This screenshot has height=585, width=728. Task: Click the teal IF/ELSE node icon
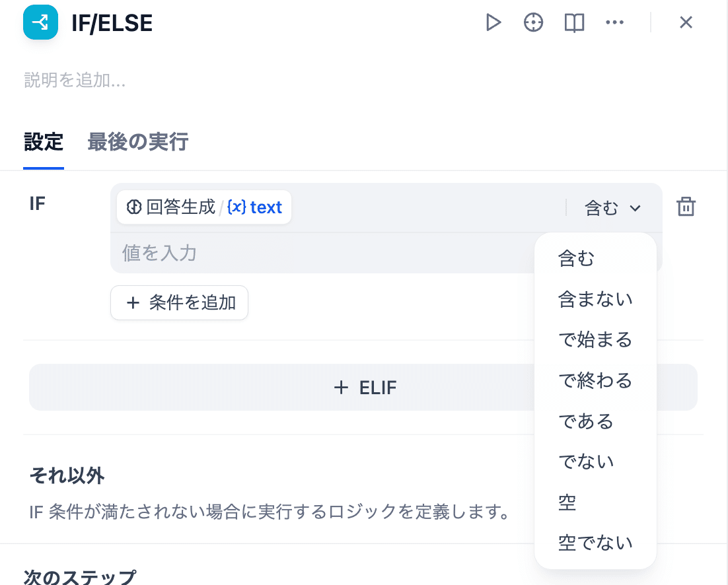40,22
